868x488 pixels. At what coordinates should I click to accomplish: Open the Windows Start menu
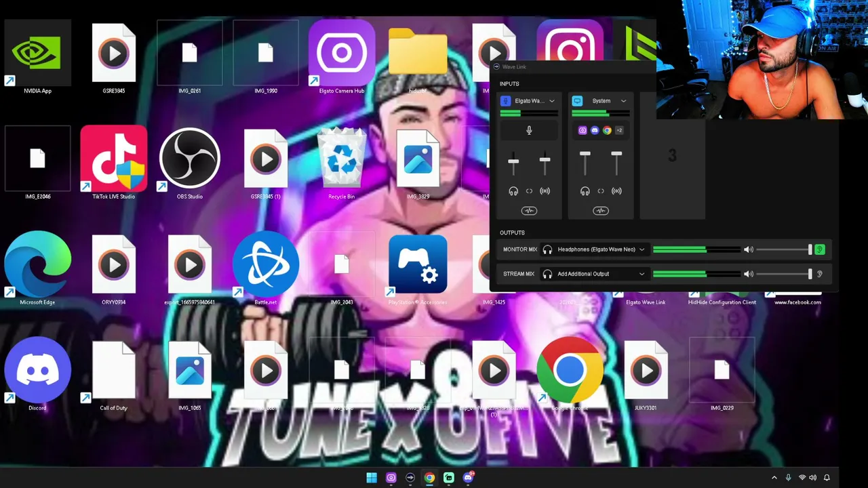(x=372, y=478)
